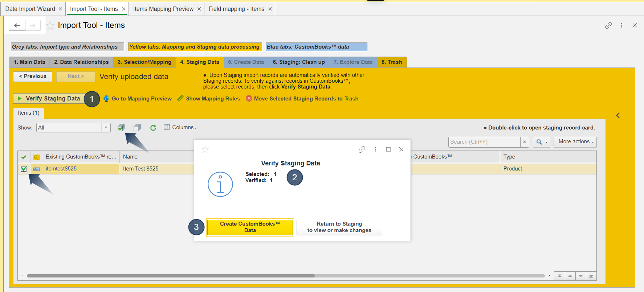The width and height of the screenshot is (644, 292).
Task: Open the More actions menu
Action: [575, 142]
